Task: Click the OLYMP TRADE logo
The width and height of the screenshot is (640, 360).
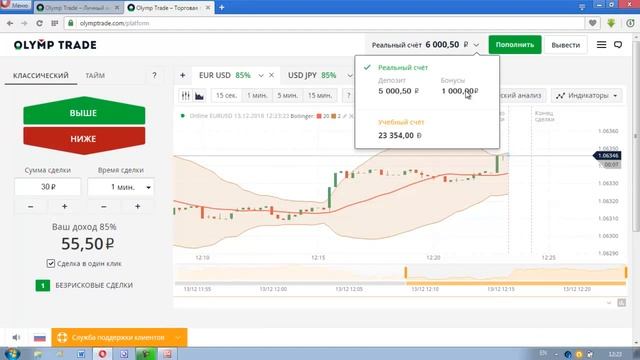Action: pyautogui.click(x=55, y=45)
